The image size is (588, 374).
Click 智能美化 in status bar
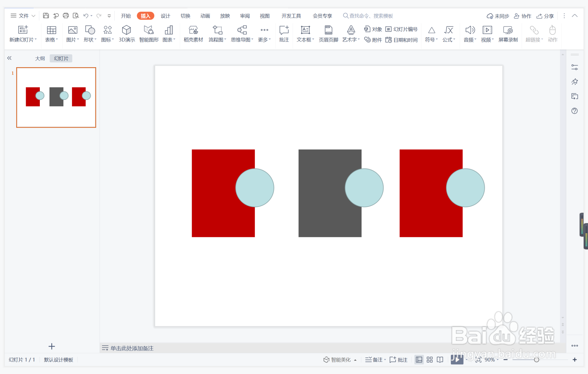[x=337, y=360]
